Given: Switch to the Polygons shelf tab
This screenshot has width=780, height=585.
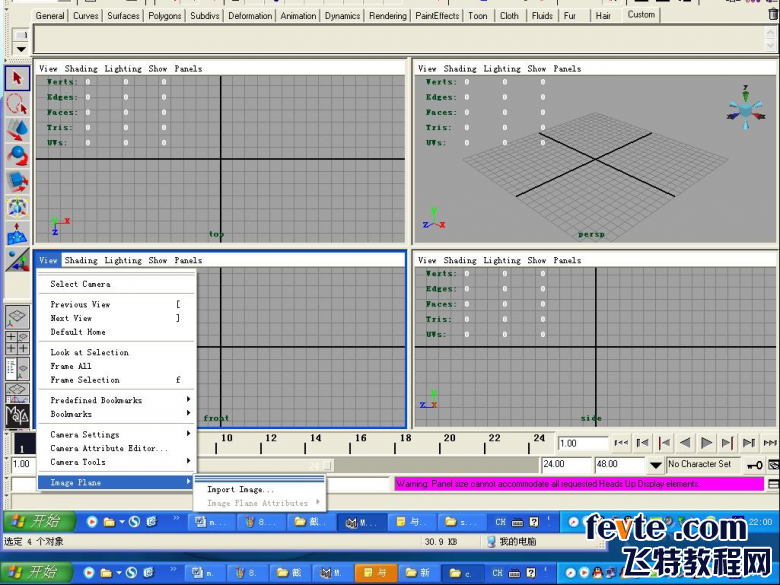Looking at the screenshot, I should pos(165,16).
